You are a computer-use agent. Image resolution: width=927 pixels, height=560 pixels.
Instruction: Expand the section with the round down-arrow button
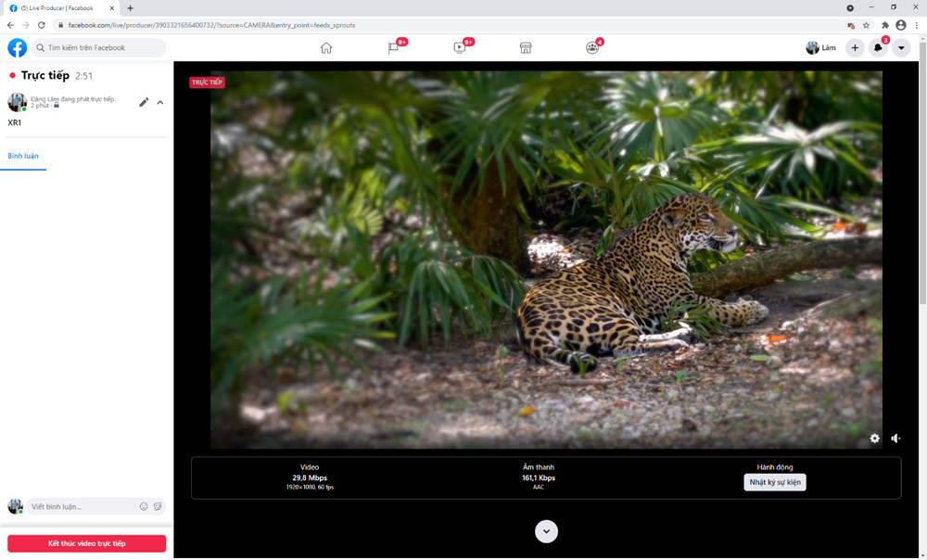pyautogui.click(x=546, y=531)
